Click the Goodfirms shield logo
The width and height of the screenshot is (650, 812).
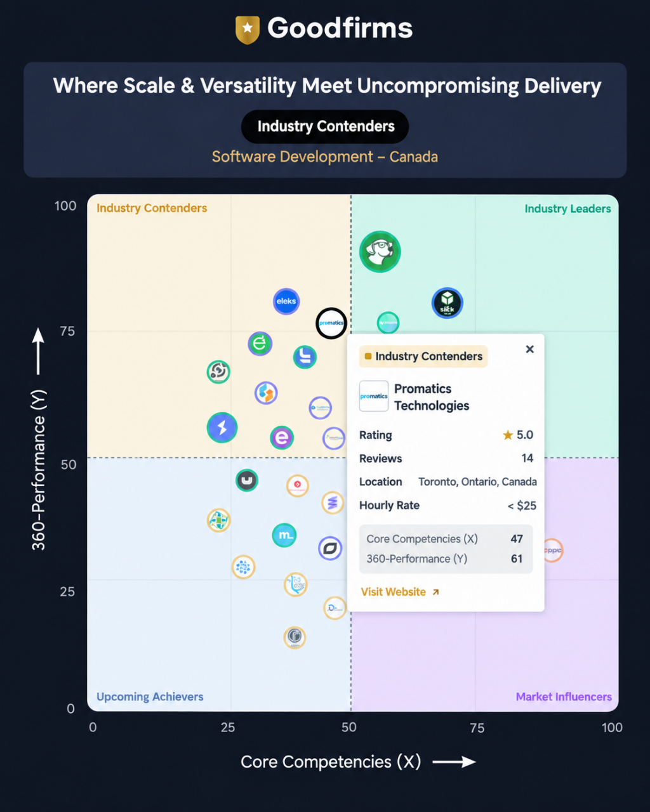tap(247, 29)
